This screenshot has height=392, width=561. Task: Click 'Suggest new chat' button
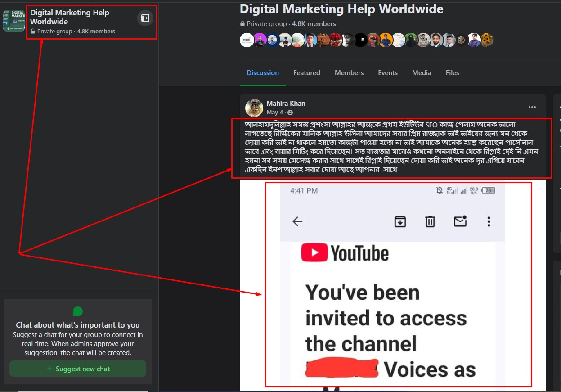click(x=78, y=369)
